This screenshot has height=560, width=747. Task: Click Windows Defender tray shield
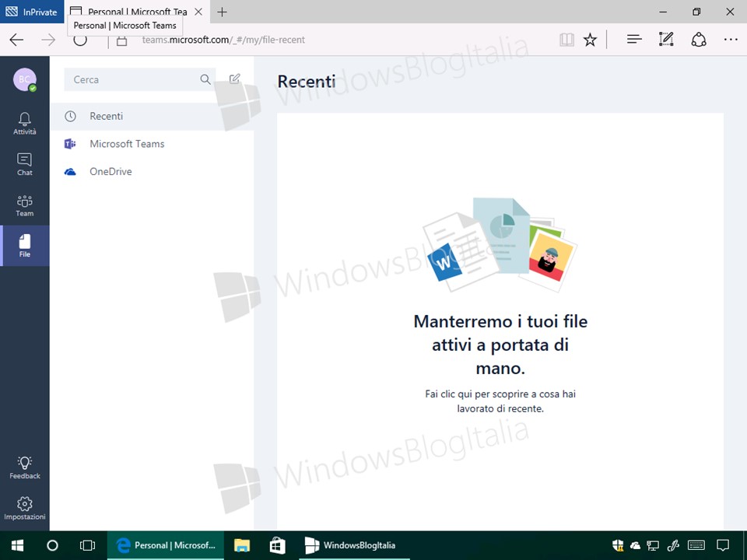point(618,545)
